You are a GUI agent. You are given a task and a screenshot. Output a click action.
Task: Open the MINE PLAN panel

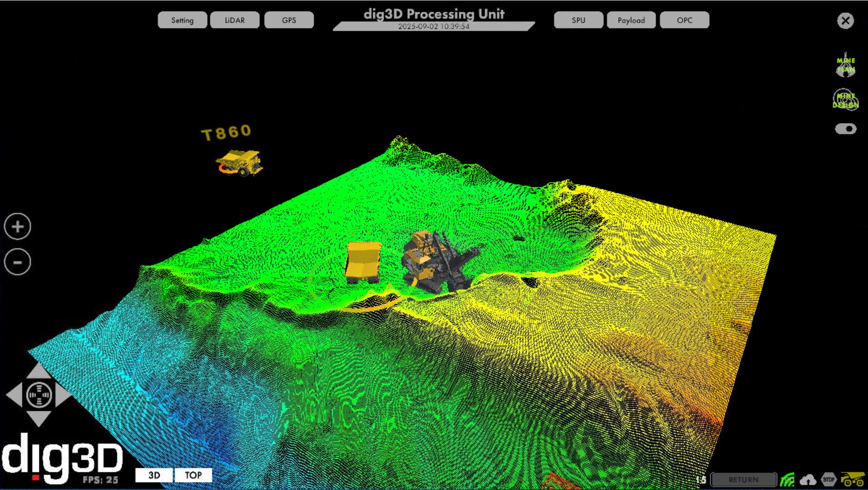pyautogui.click(x=845, y=65)
